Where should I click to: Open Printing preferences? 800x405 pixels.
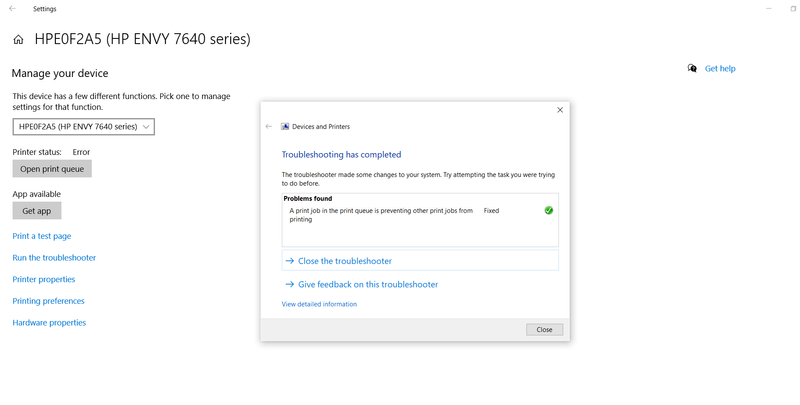[x=48, y=301]
